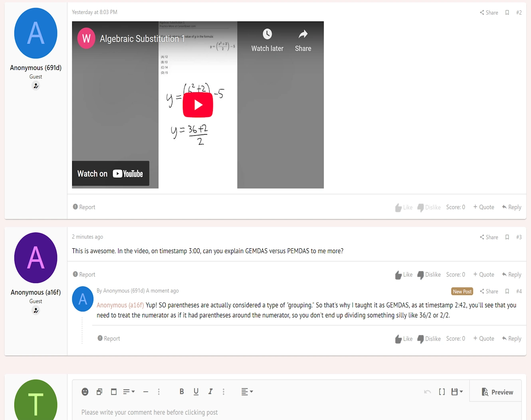The width and height of the screenshot is (531, 420).
Task: Click the New Post badge
Action: tap(462, 291)
